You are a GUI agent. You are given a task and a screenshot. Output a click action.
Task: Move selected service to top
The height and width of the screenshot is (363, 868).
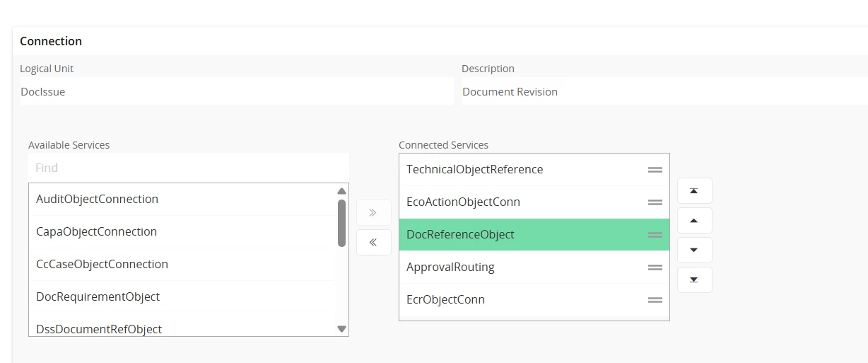(694, 191)
